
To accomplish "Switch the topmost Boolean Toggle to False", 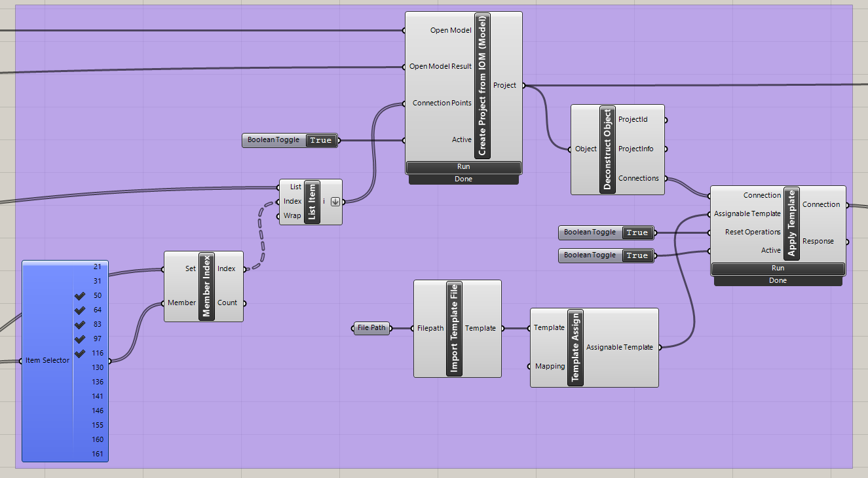I will (320, 140).
